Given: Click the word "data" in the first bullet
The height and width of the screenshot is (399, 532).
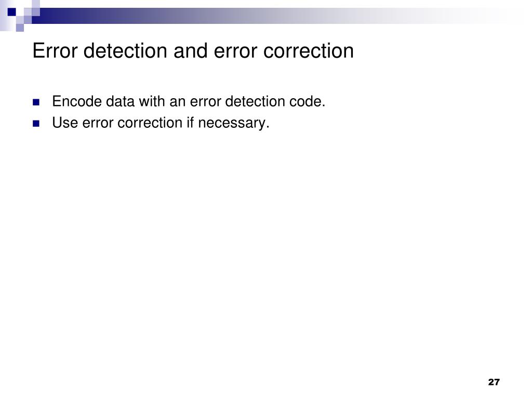Looking at the screenshot, I should (x=119, y=101).
